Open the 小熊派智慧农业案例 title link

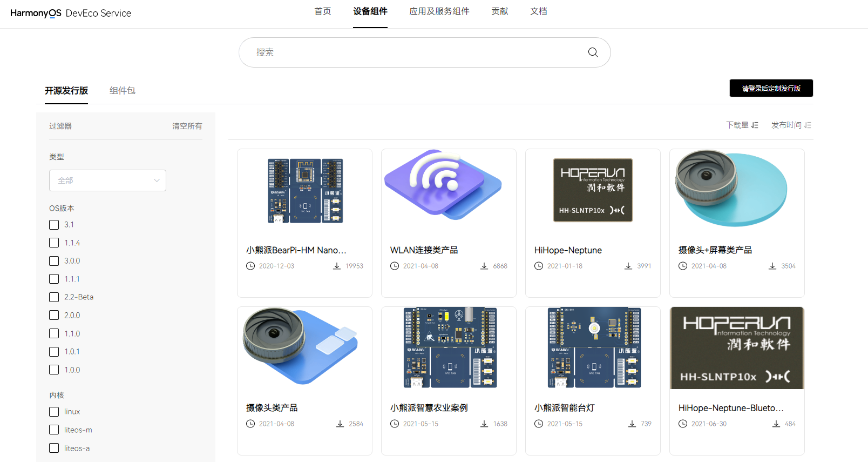tap(429, 408)
